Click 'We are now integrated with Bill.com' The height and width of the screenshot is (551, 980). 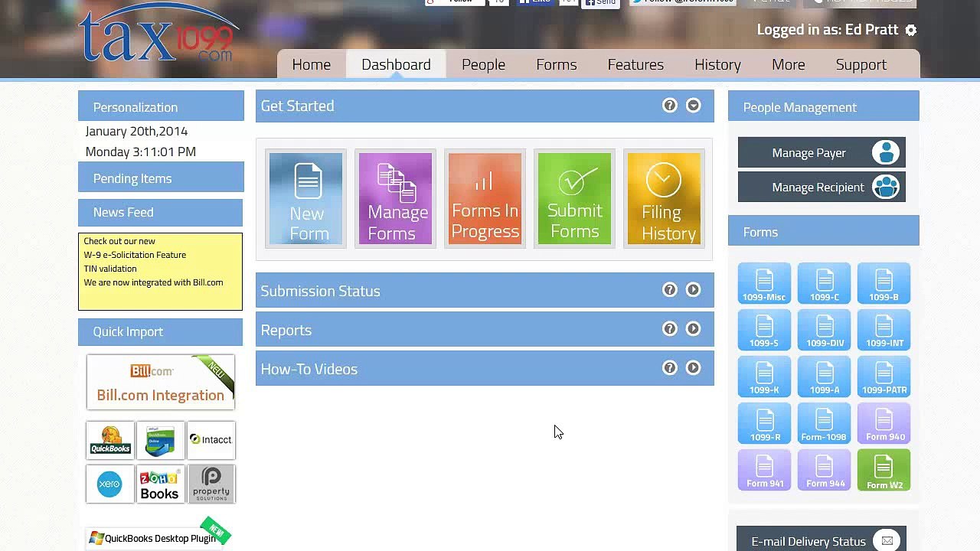[153, 282]
